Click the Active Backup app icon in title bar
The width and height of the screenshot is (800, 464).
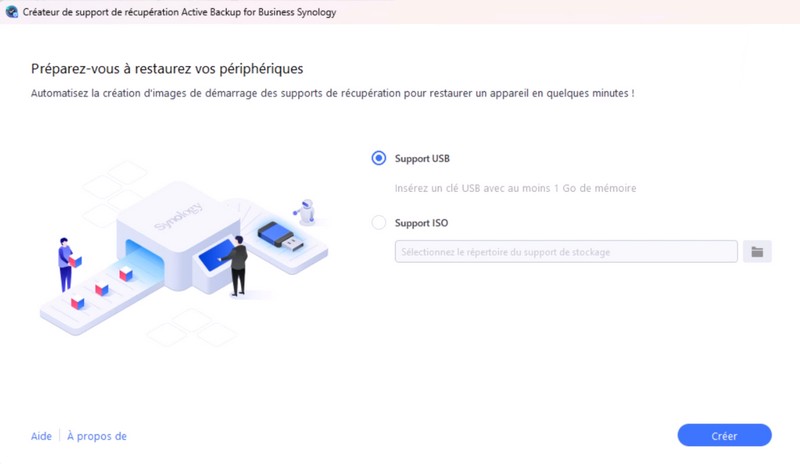coord(11,12)
